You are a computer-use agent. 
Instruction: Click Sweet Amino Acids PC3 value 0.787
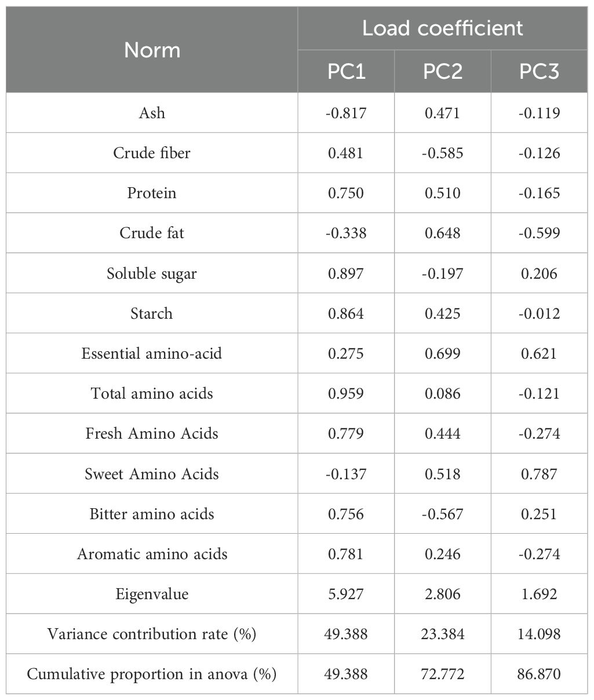[x=539, y=474]
